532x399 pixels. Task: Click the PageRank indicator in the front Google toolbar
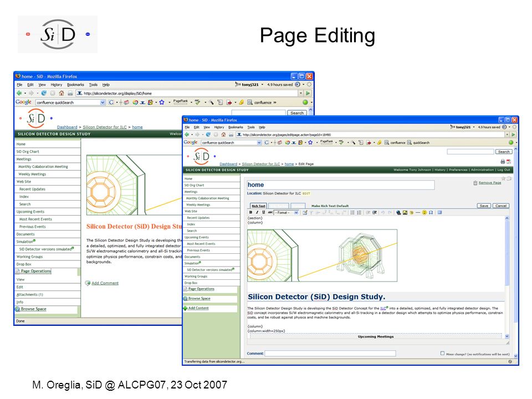click(x=326, y=142)
